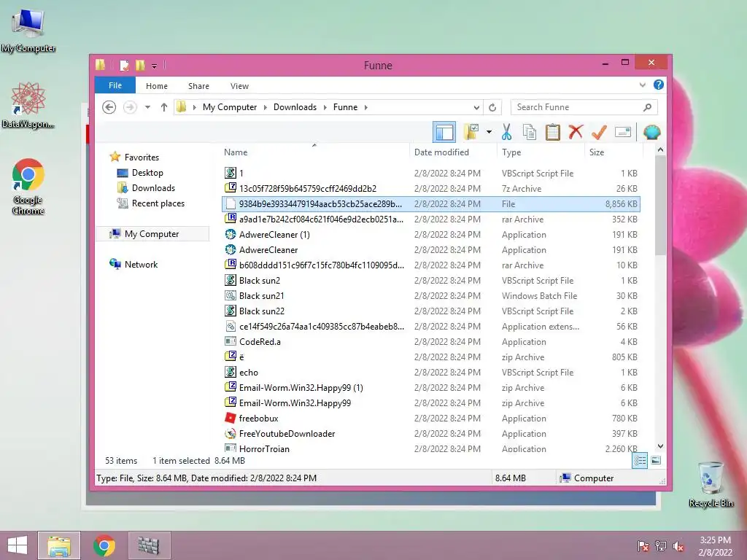Screen dimensions: 747x560
Task: Select the CodeRed.a application
Action: pyautogui.click(x=431, y=341)
